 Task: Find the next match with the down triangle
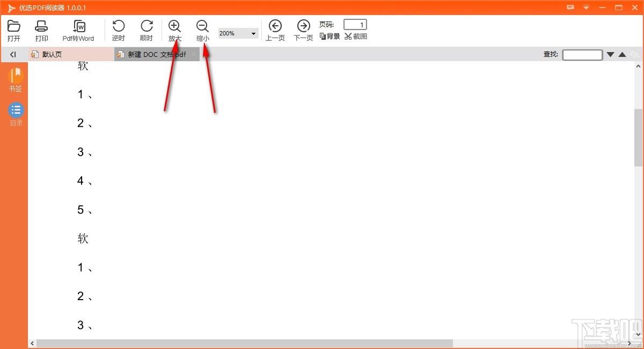pyautogui.click(x=610, y=54)
